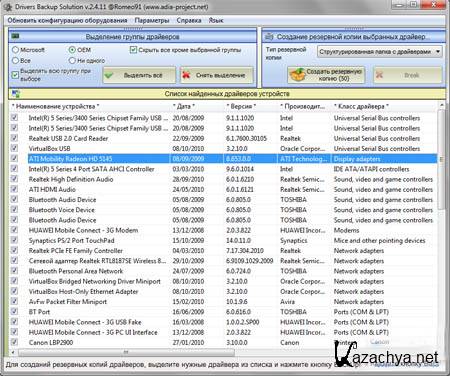Click the Break button
Viewport: 450px width, 376px height.
[x=408, y=75]
